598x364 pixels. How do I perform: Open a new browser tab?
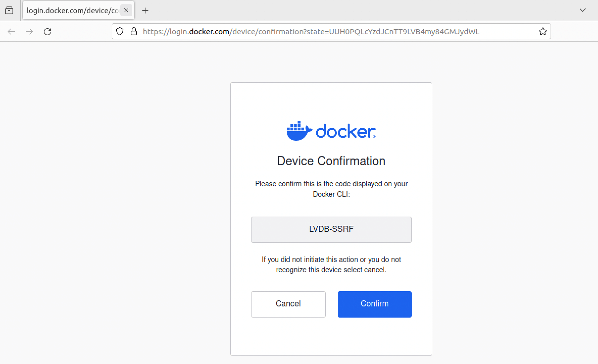click(145, 10)
